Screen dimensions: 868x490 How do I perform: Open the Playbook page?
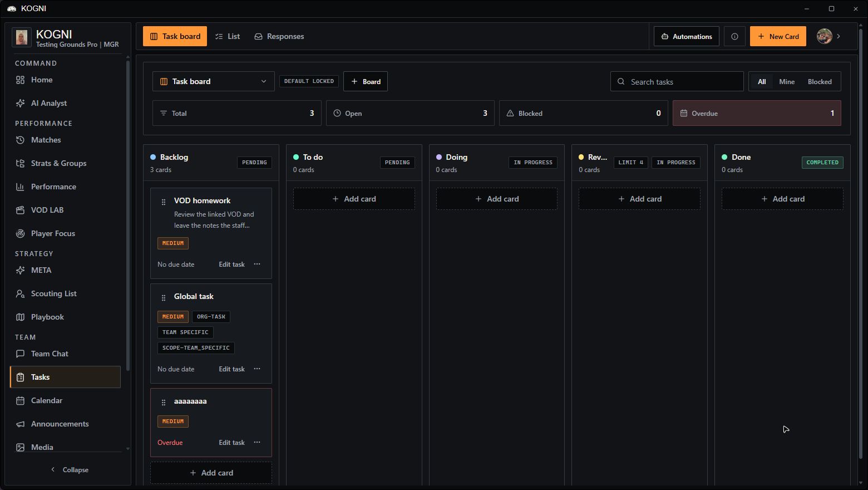point(65,317)
